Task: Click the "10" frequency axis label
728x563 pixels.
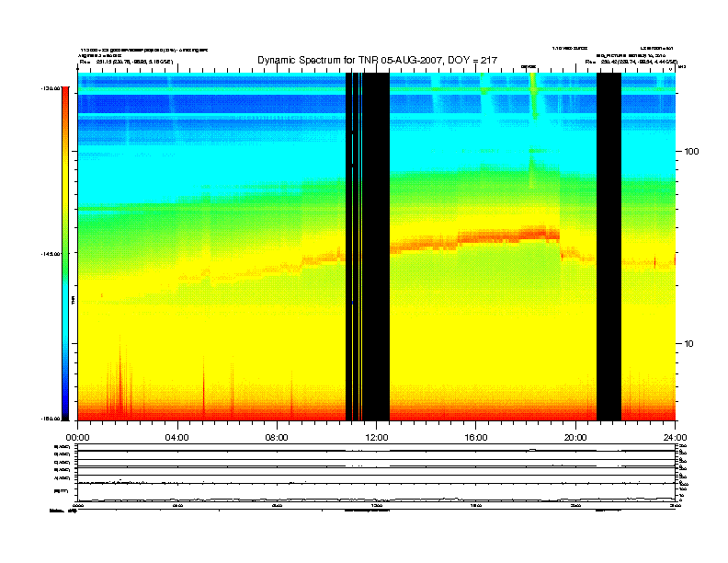Action: [x=688, y=344]
